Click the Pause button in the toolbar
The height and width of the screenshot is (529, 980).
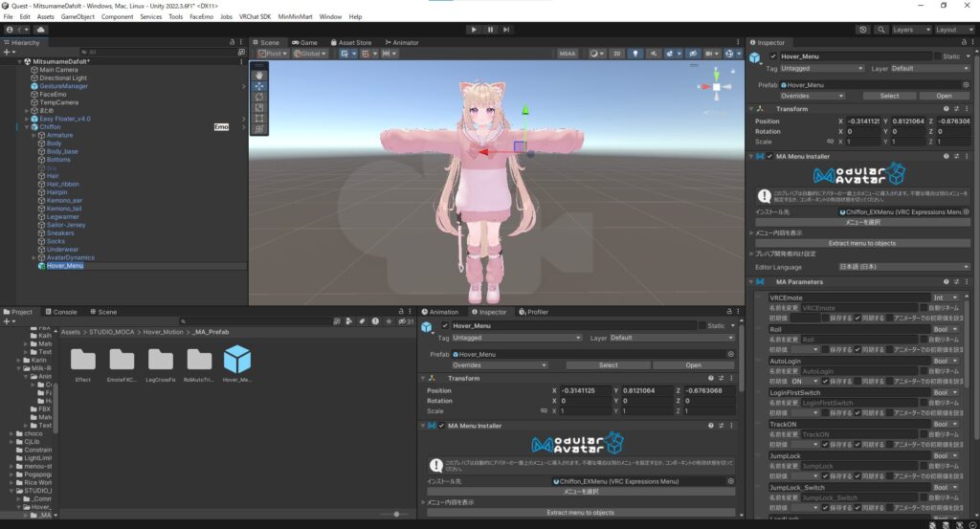pos(490,30)
